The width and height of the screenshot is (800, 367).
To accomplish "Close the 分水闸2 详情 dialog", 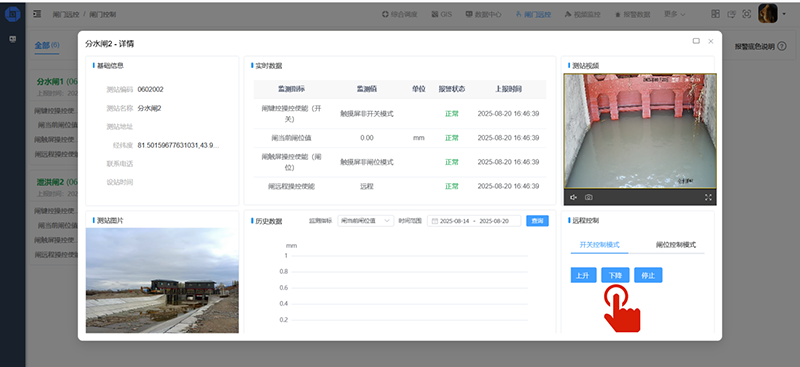I will coord(711,41).
